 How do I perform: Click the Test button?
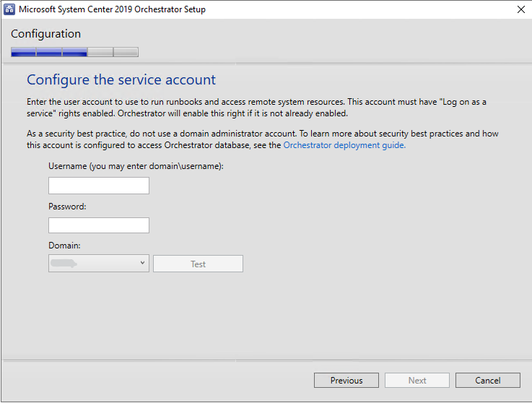point(198,264)
